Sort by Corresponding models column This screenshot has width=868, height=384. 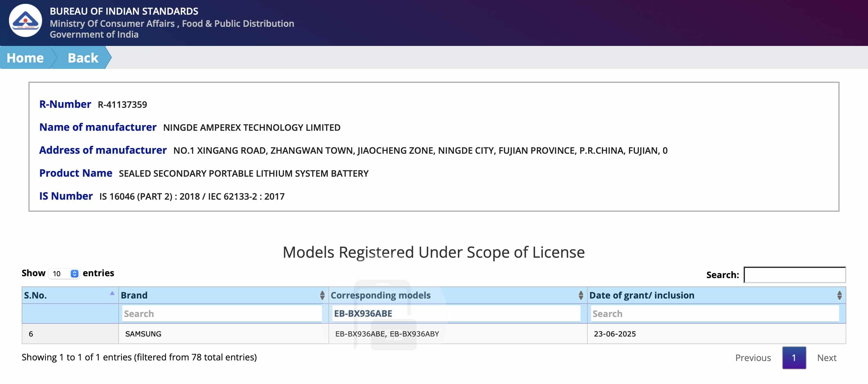point(580,295)
